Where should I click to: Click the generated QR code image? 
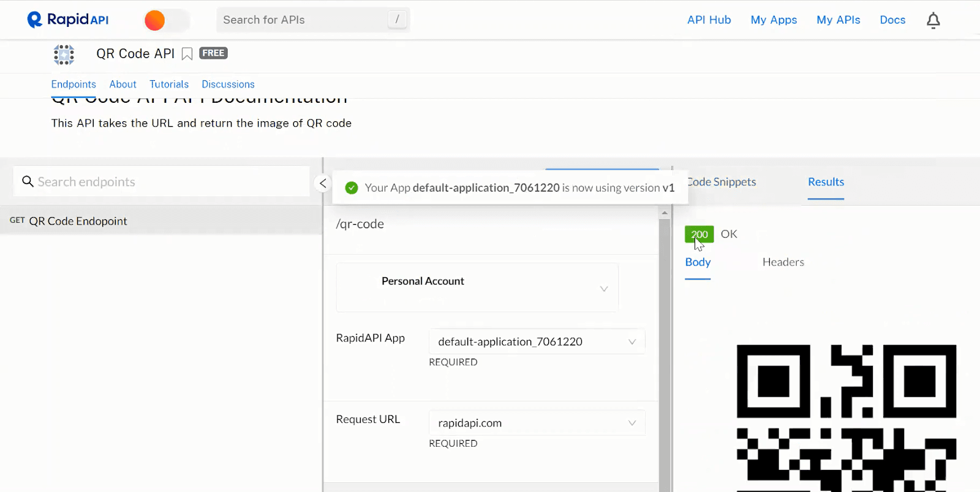click(846, 418)
